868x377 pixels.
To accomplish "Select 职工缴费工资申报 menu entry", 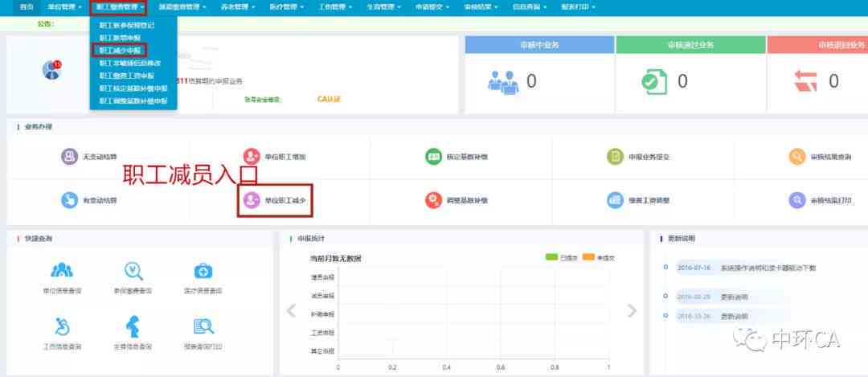I will (x=127, y=76).
